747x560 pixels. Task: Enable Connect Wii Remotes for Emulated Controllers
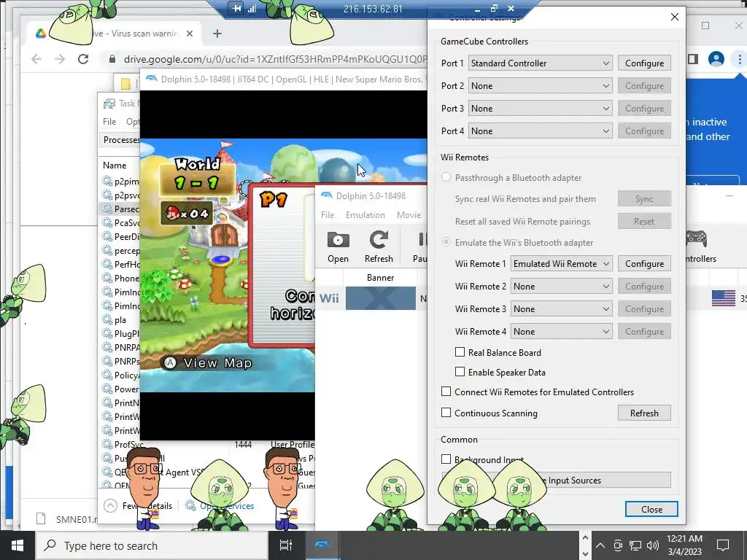click(446, 392)
